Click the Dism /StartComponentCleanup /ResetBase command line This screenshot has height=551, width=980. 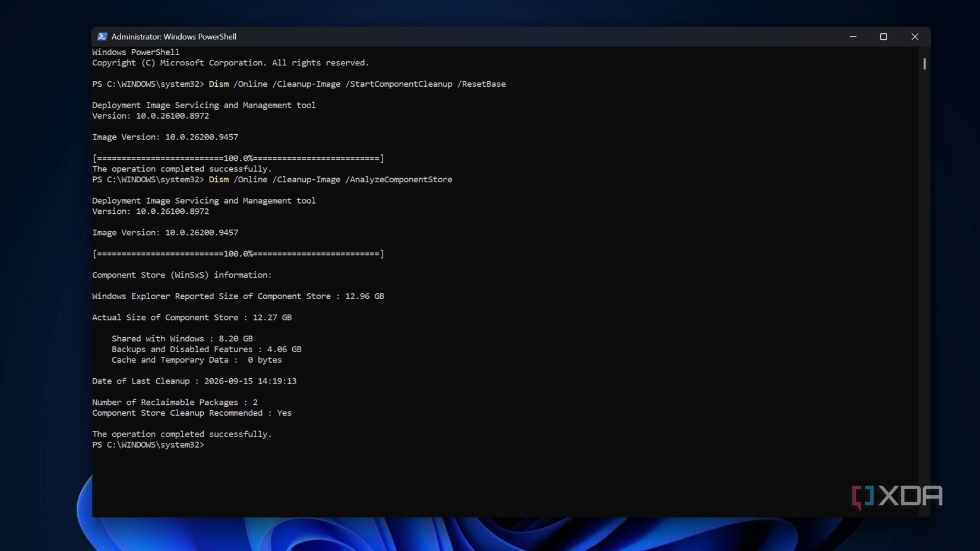[x=299, y=84]
